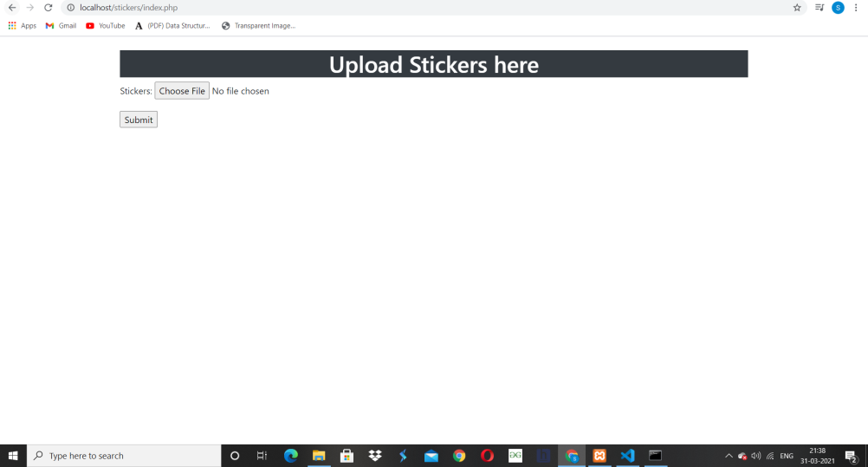Viewport: 868px width, 467px height.
Task: Open Microsoft Store from the taskbar
Action: 347,456
